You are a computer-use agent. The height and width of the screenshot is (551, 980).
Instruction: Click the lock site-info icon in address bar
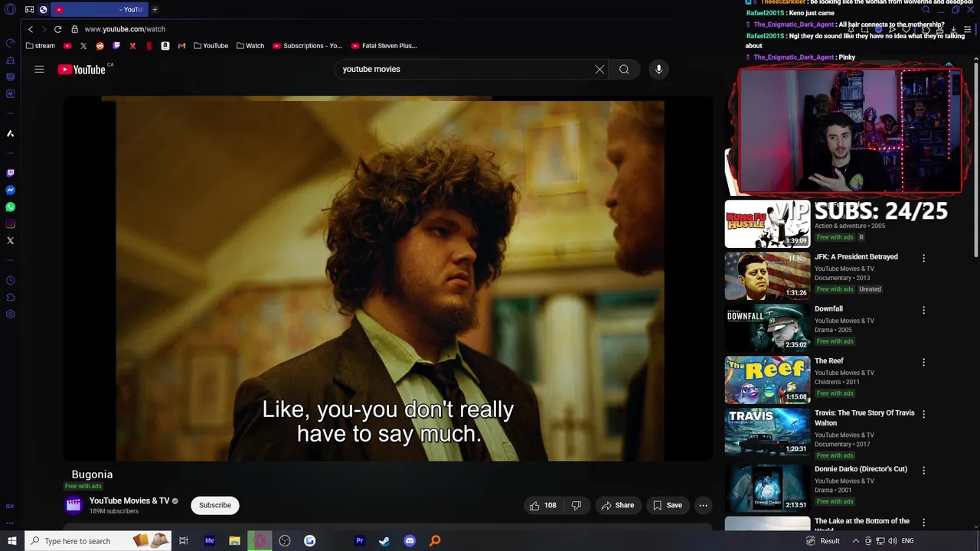[74, 29]
